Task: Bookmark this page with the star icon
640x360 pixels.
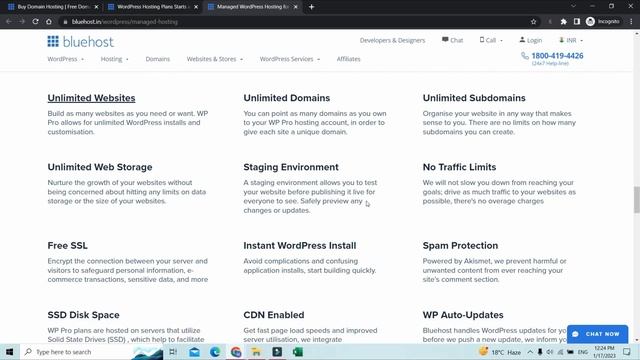Action: pos(533,22)
